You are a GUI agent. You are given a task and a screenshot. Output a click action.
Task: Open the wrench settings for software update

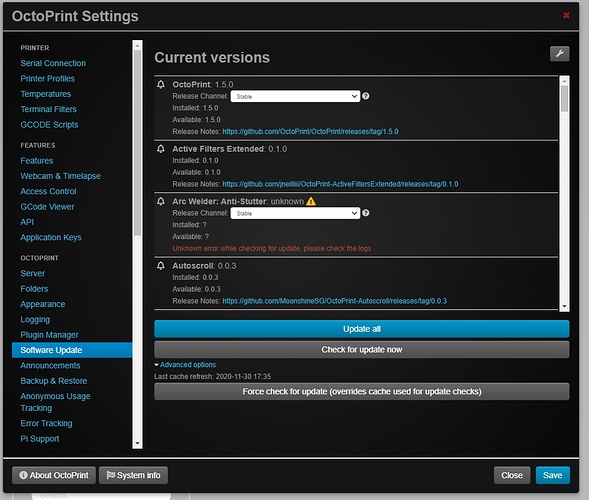559,54
